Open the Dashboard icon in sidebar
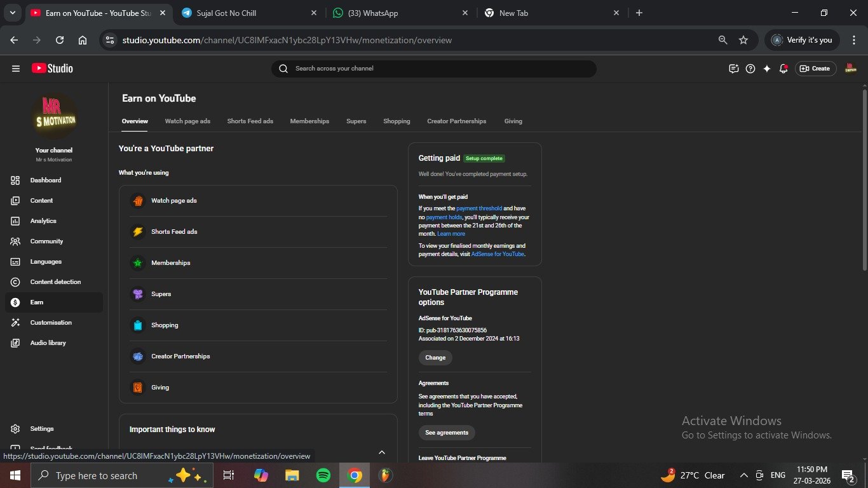This screenshot has height=488, width=868. (15, 180)
